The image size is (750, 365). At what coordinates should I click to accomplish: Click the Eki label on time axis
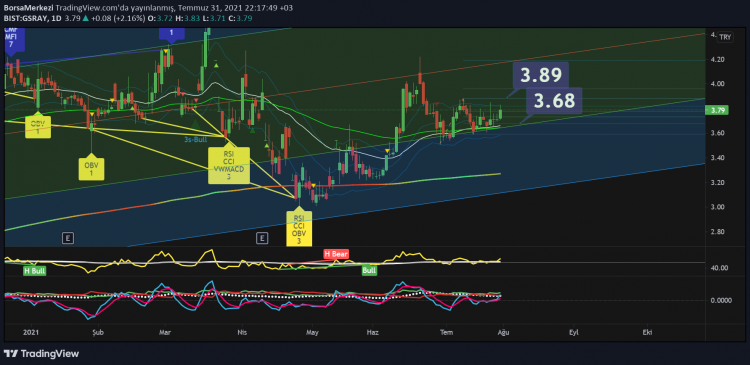tap(648, 332)
